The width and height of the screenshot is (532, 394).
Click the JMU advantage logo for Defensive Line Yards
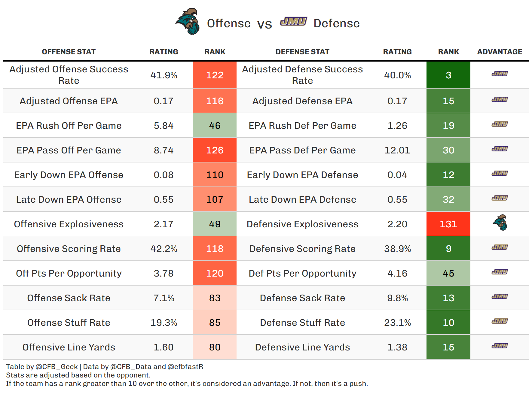click(500, 346)
